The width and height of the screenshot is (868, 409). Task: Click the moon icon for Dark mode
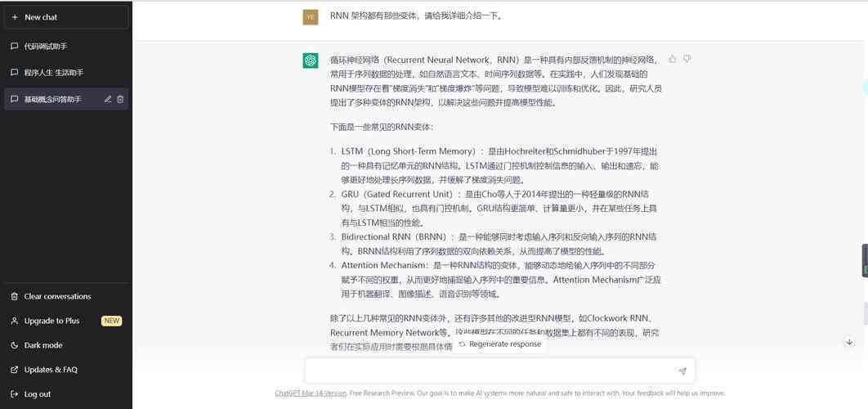coord(15,345)
